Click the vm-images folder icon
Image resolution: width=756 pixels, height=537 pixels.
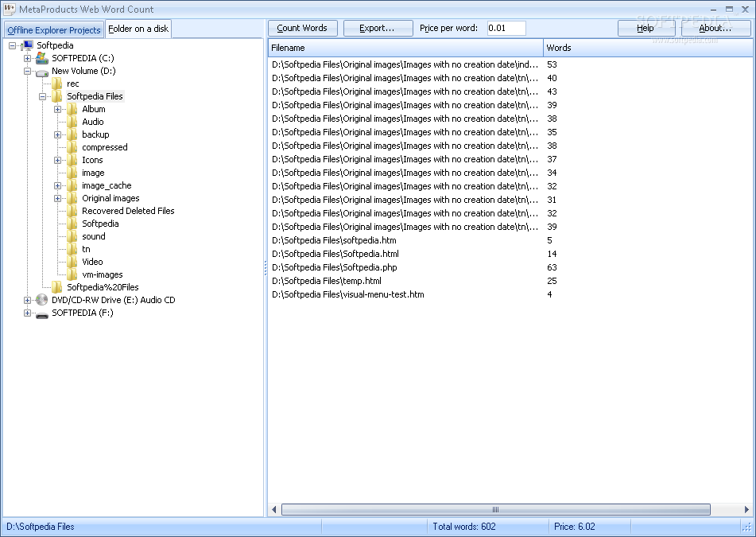point(72,274)
